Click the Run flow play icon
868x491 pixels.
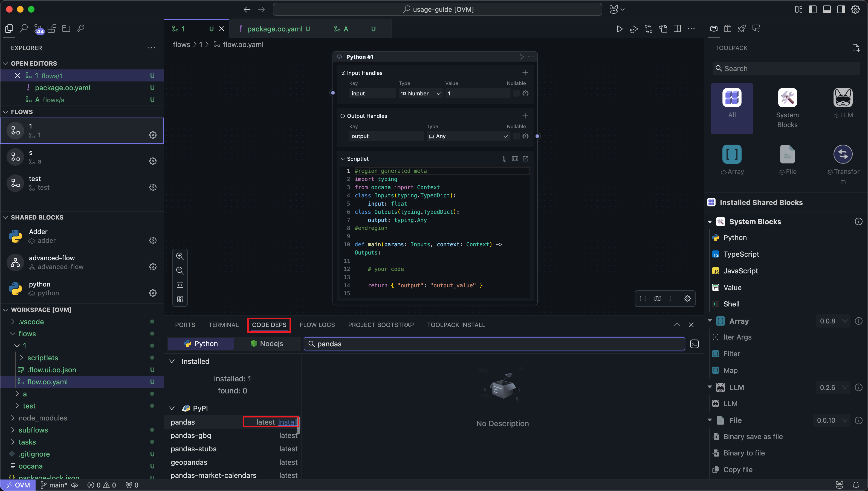pyautogui.click(x=620, y=29)
